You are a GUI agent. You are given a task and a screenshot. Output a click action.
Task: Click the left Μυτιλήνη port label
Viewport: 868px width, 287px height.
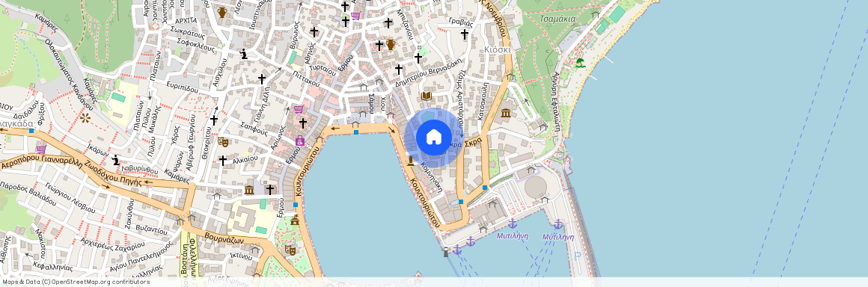coord(512,236)
